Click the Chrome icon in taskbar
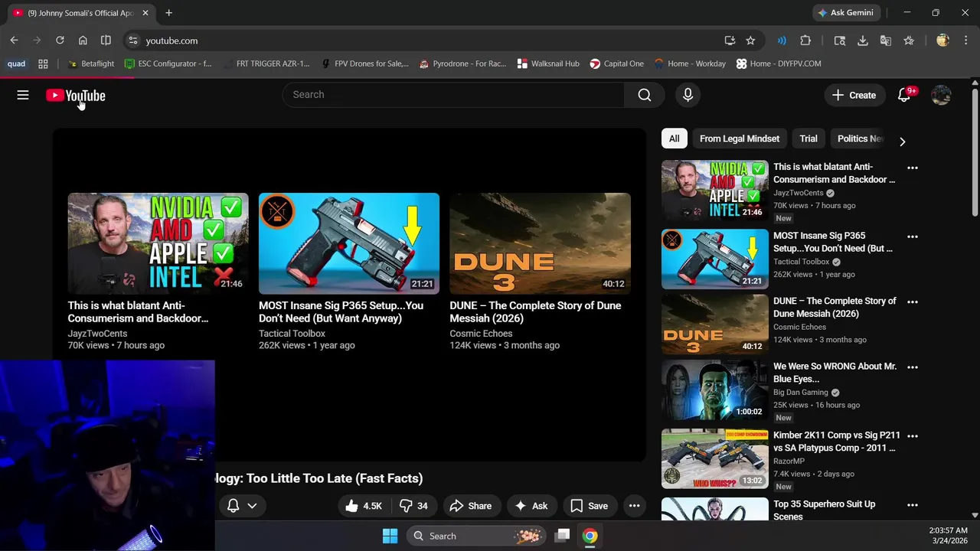Image resolution: width=980 pixels, height=551 pixels. pyautogui.click(x=590, y=536)
